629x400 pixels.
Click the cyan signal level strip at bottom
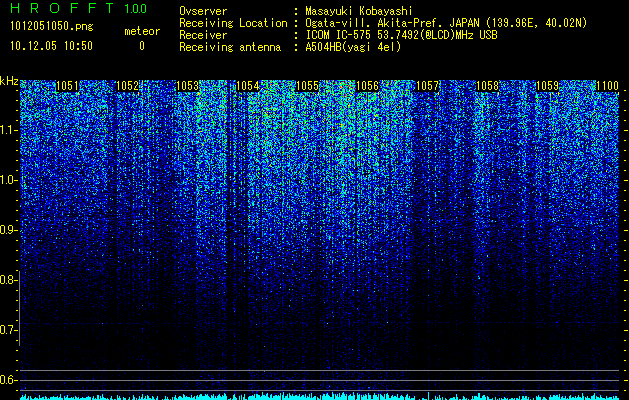[320, 396]
